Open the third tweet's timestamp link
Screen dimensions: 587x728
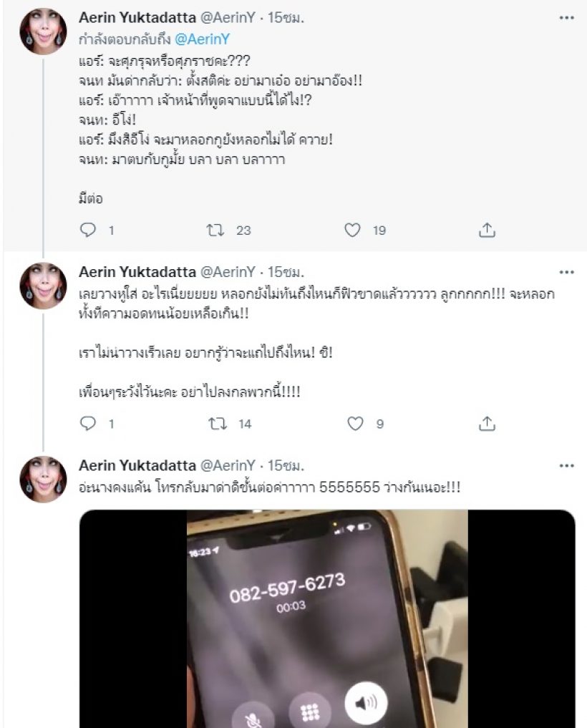tap(286, 465)
